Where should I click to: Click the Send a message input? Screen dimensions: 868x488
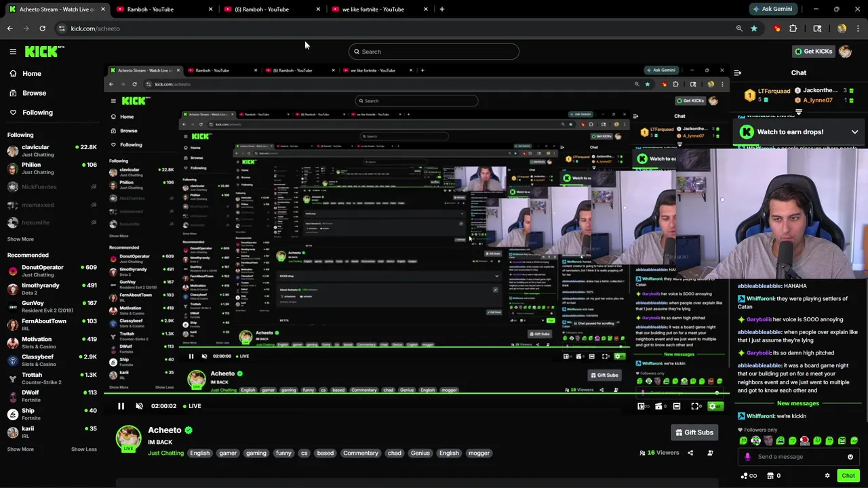[797, 457]
